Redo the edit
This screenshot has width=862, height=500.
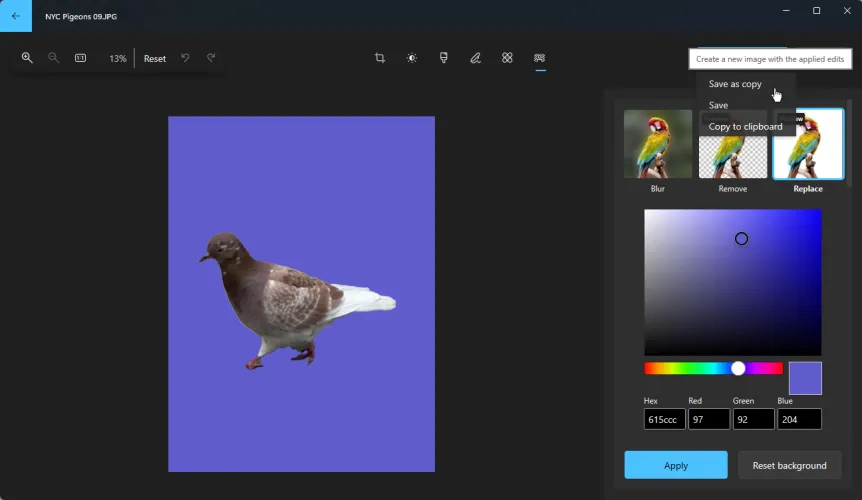click(x=211, y=58)
